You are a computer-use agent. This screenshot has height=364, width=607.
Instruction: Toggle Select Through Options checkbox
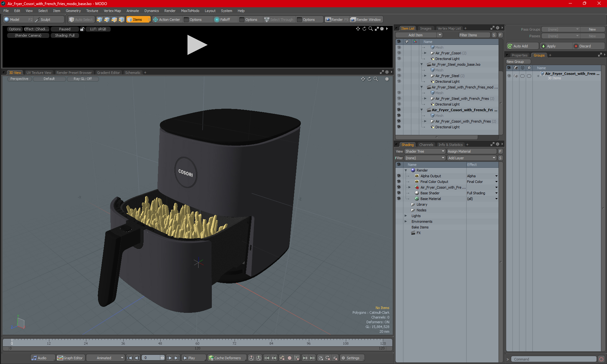(x=299, y=20)
